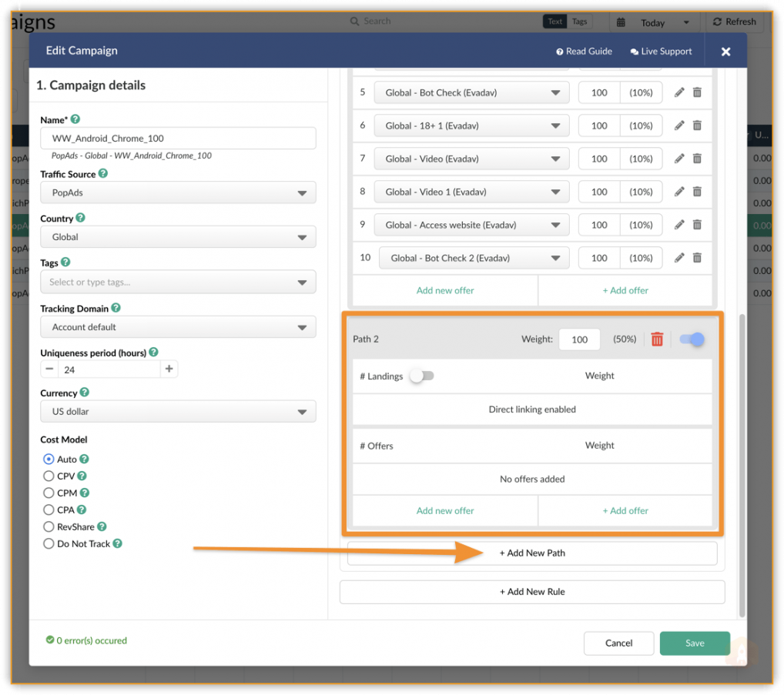Image resolution: width=784 pixels, height=695 pixels.
Task: Click the red trash icon for Path 2
Action: (x=657, y=339)
